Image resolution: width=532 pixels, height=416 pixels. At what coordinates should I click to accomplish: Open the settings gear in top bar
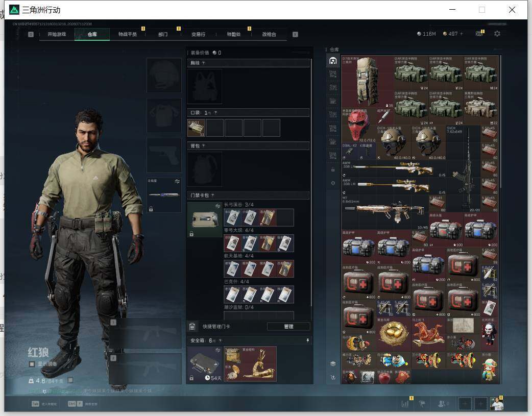tap(497, 34)
